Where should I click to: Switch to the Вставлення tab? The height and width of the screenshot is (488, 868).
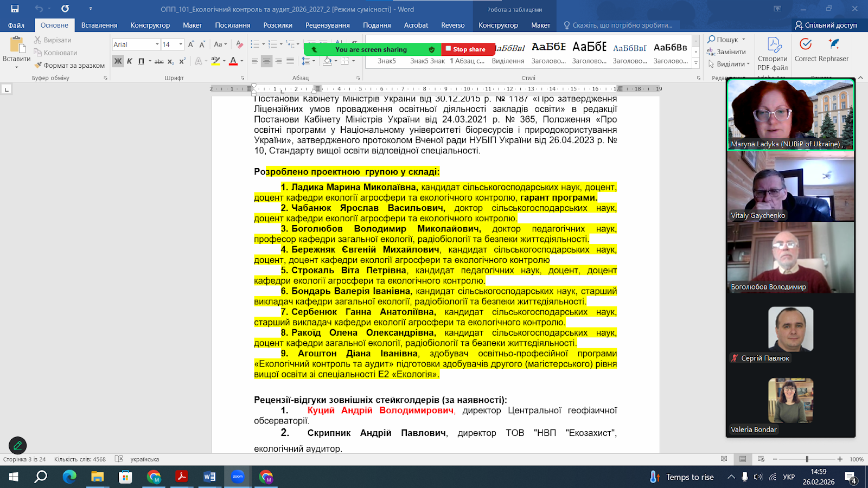coord(99,25)
